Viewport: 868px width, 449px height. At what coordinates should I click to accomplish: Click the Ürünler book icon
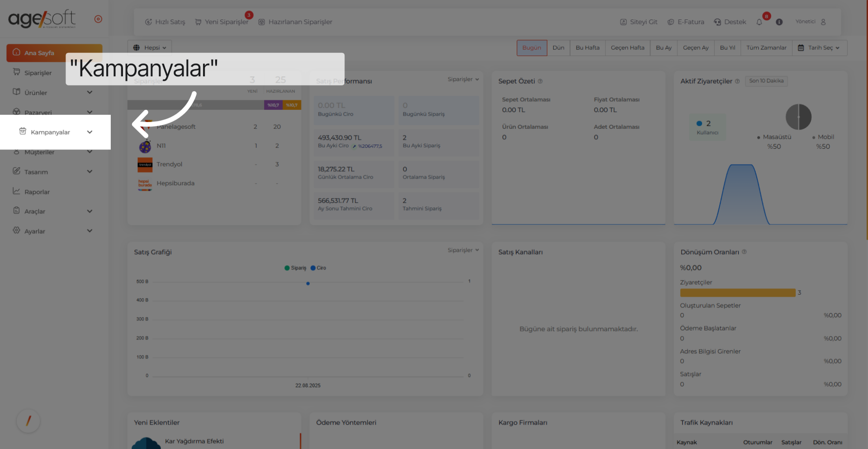point(17,92)
